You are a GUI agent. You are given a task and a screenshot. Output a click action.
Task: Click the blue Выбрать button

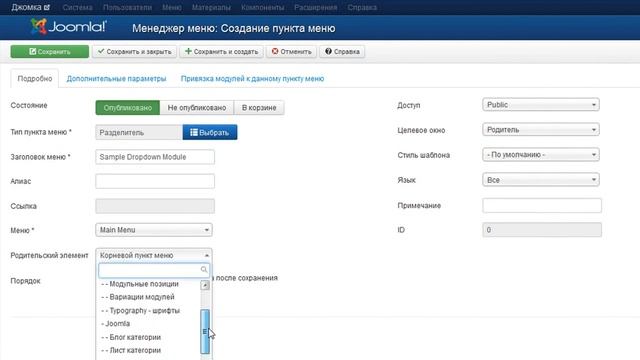click(210, 132)
